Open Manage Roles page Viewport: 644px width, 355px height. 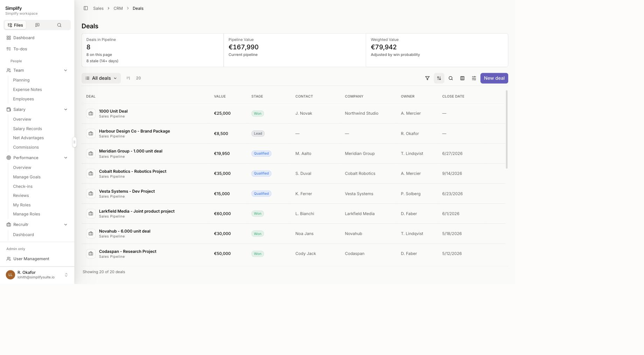[27, 214]
